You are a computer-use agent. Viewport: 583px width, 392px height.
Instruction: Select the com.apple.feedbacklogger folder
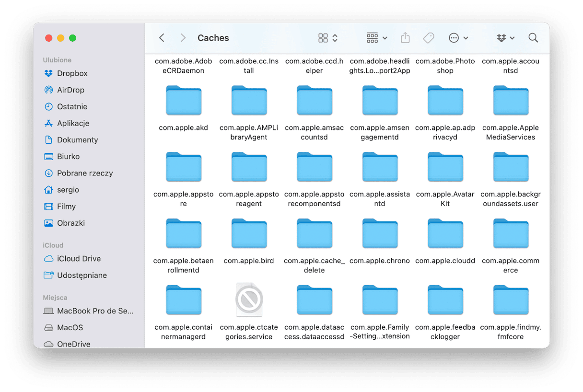(445, 300)
